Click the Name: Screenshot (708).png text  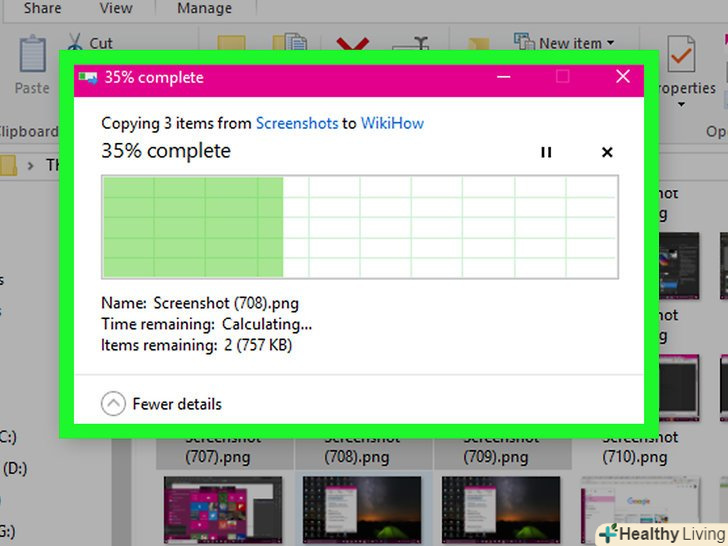(x=200, y=303)
